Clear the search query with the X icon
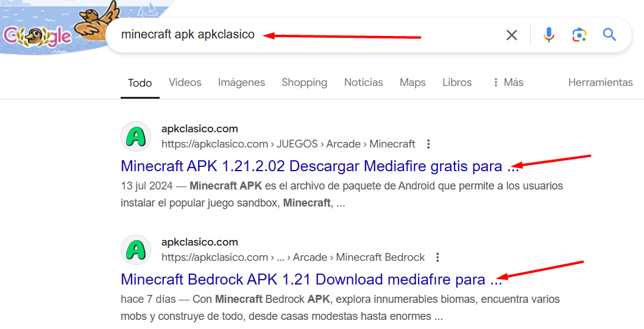 511,35
